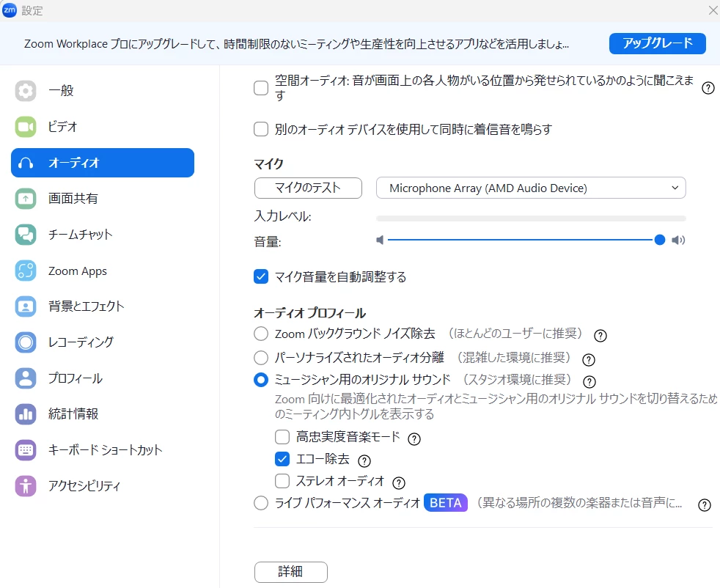The height and width of the screenshot is (588, 720).
Task: Click the チームチャット chat bubble icon
Action: [25, 235]
